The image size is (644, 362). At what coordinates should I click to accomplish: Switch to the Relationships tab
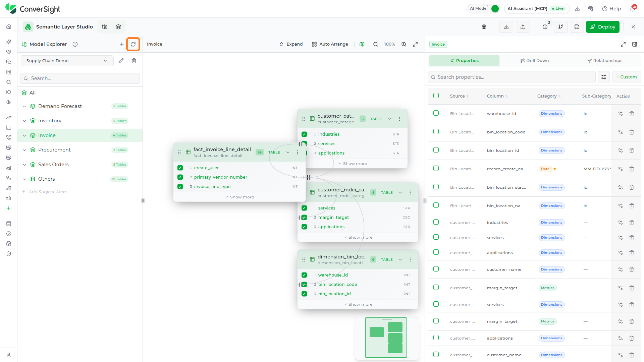tap(605, 61)
